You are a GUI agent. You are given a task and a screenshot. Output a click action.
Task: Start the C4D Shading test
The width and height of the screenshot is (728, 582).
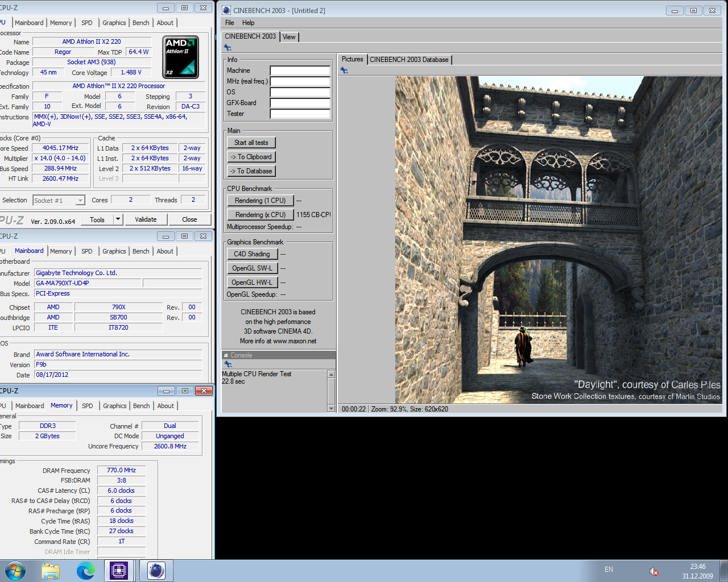point(252,254)
